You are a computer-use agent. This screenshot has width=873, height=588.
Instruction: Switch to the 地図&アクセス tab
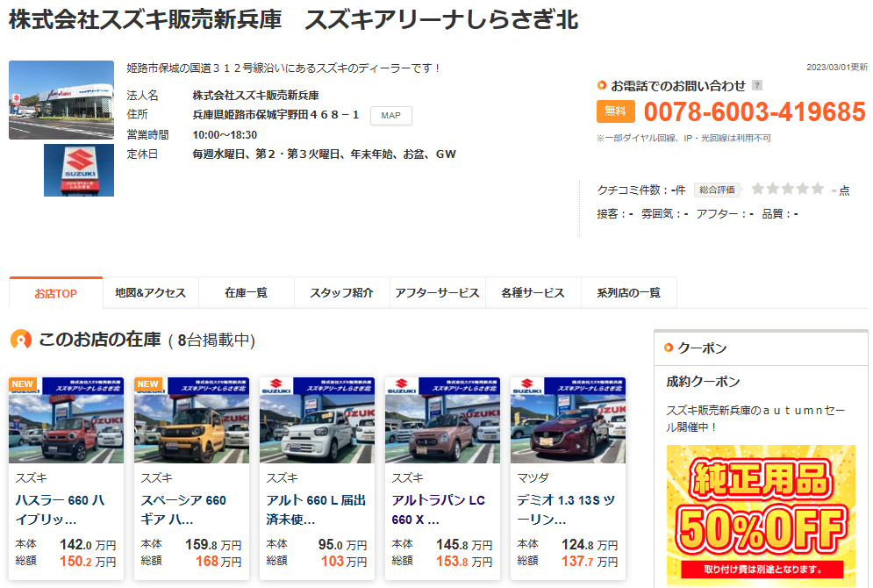[x=150, y=293]
